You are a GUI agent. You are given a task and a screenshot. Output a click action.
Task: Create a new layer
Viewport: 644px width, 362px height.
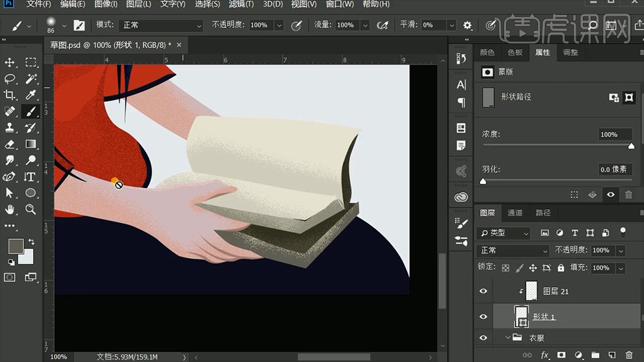[x=612, y=355]
